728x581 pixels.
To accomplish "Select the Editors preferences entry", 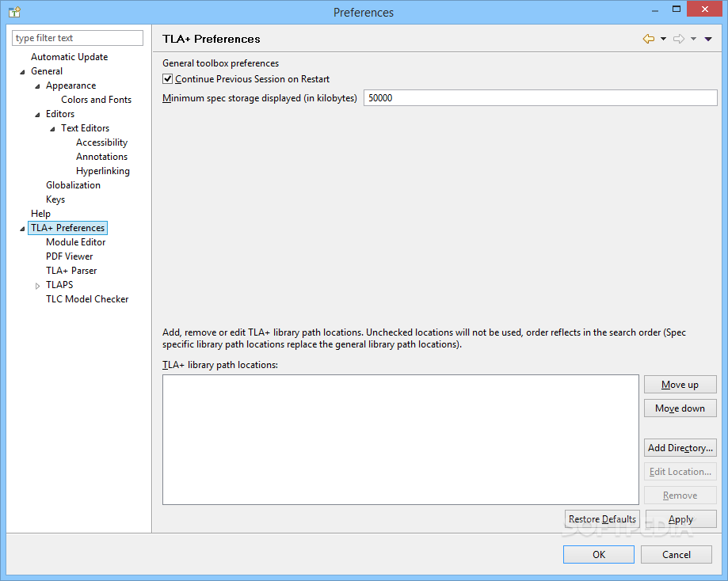I will [60, 114].
